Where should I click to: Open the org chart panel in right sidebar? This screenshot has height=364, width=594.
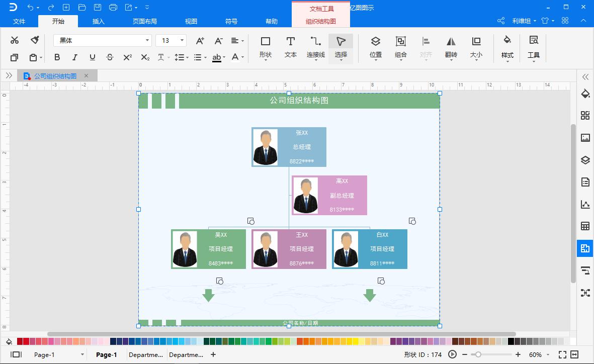tap(585, 248)
